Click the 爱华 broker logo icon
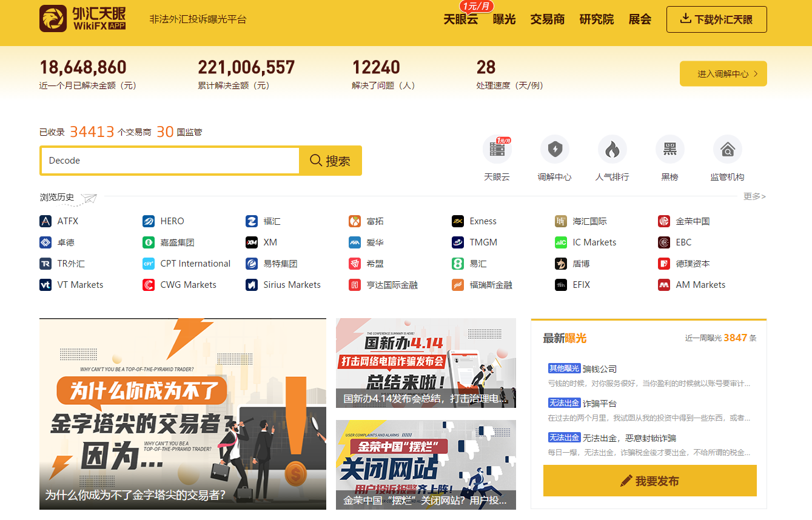Viewport: 812px width, 520px height. point(355,242)
